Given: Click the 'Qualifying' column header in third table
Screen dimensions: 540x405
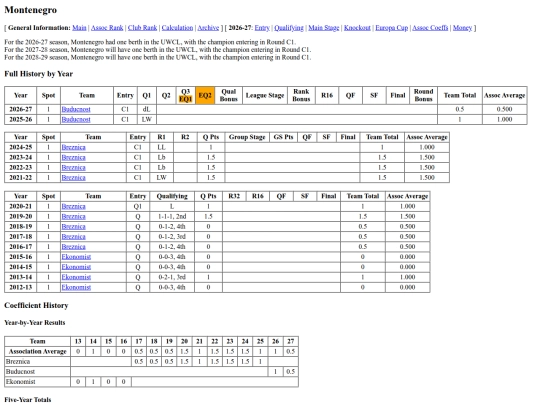Looking at the screenshot, I should click(x=172, y=196).
